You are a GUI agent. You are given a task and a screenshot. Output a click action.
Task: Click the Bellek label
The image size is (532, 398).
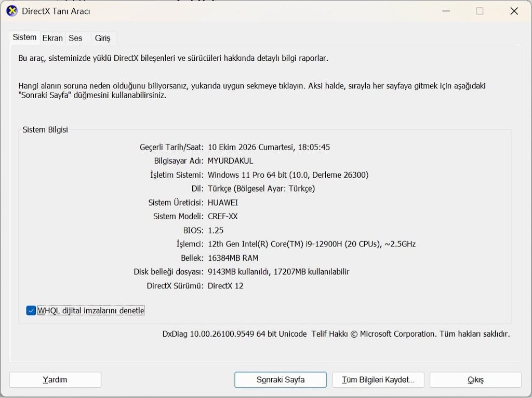192,258
